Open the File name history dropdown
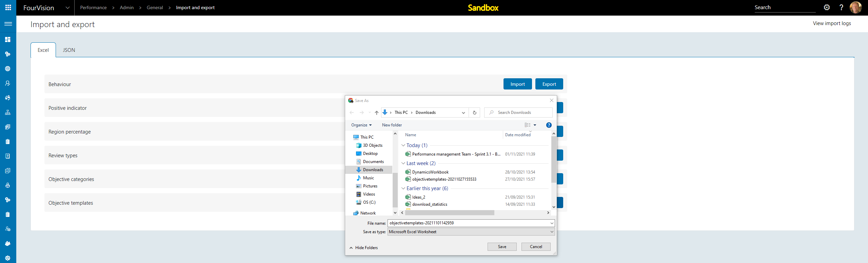868x263 pixels. pyautogui.click(x=552, y=223)
